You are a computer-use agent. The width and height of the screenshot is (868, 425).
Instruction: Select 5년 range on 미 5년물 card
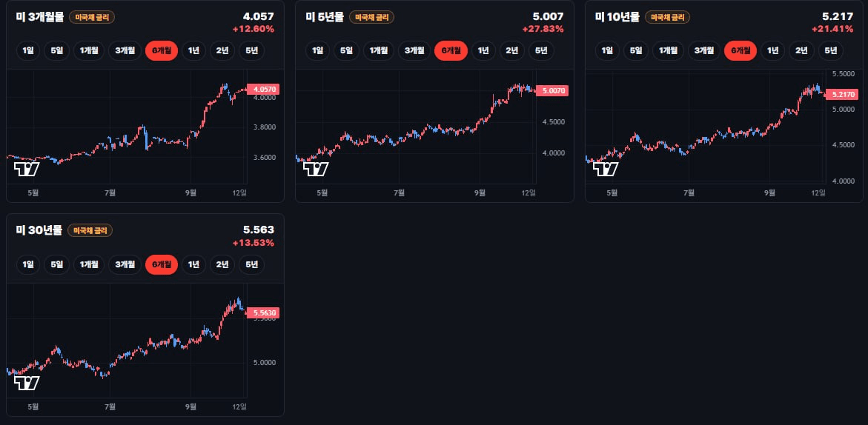tap(541, 51)
